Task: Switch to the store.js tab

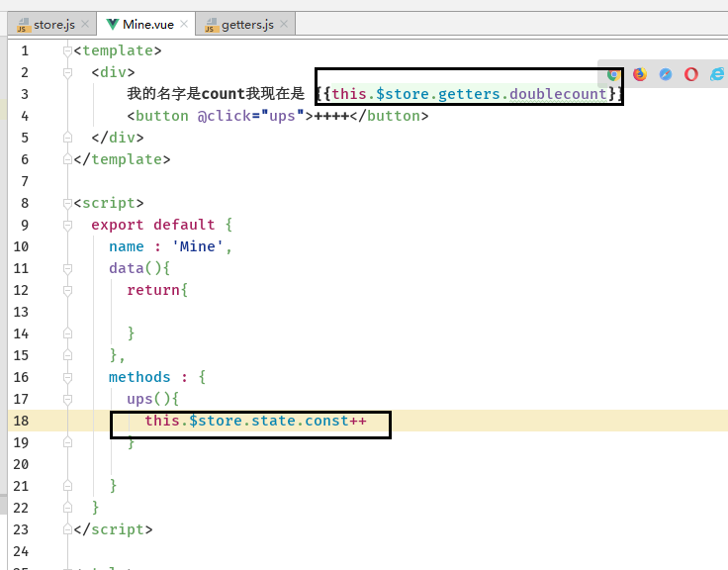Action: tap(53, 25)
